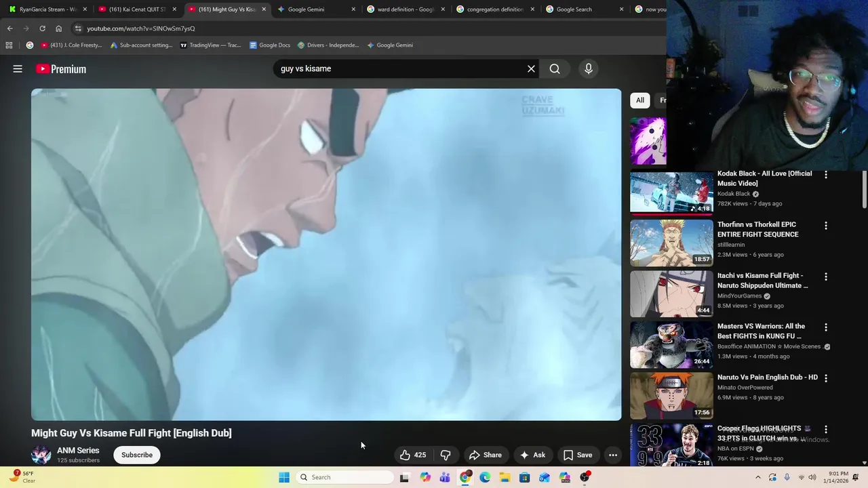
Task: Go to YouTube Premium home logo
Action: coord(61,68)
